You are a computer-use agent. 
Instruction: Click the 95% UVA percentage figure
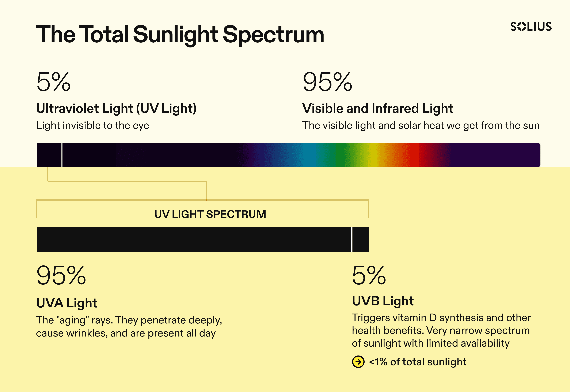pyautogui.click(x=61, y=275)
